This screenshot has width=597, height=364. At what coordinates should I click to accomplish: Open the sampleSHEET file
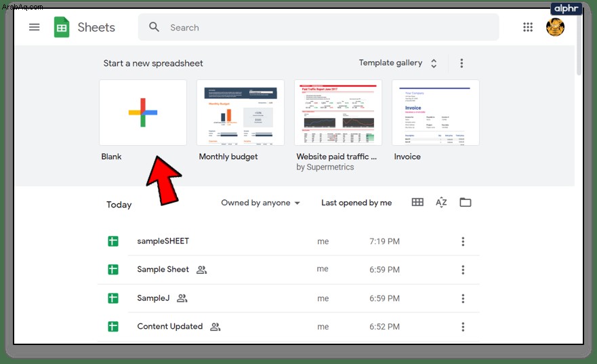288,241
